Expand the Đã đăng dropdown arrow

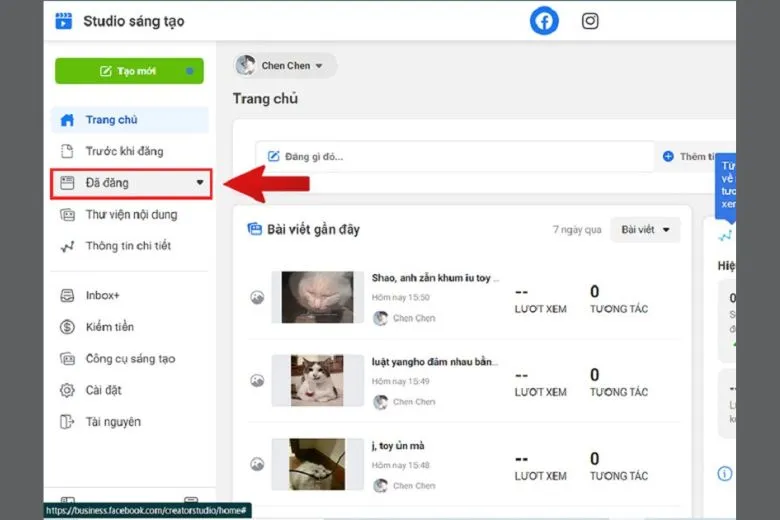pyautogui.click(x=200, y=183)
